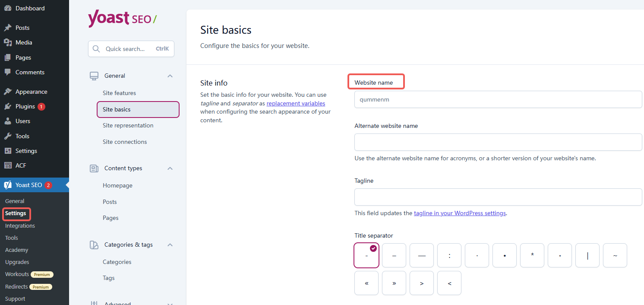Choose the colon title separator
This screenshot has width=644, height=305.
point(449,255)
